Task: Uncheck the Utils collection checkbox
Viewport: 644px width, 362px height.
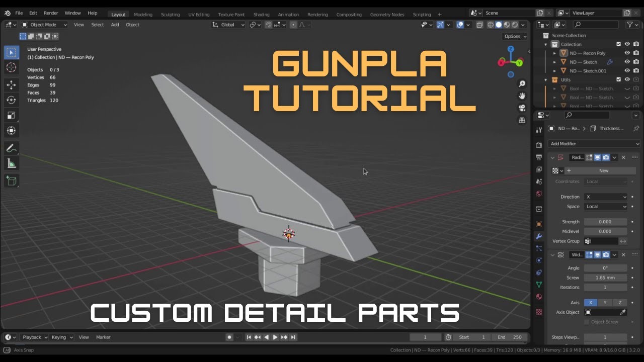Action: click(x=619, y=79)
